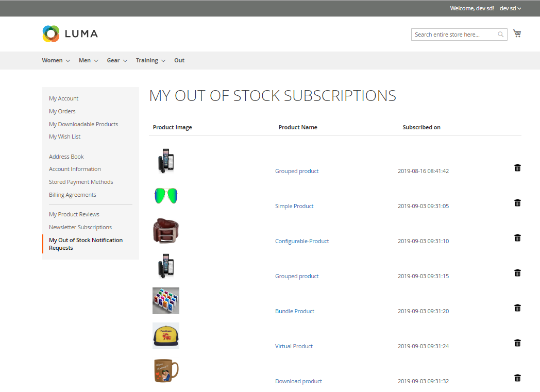The width and height of the screenshot is (540, 392).
Task: Open the Gear category dropdown
Action: [x=117, y=61]
